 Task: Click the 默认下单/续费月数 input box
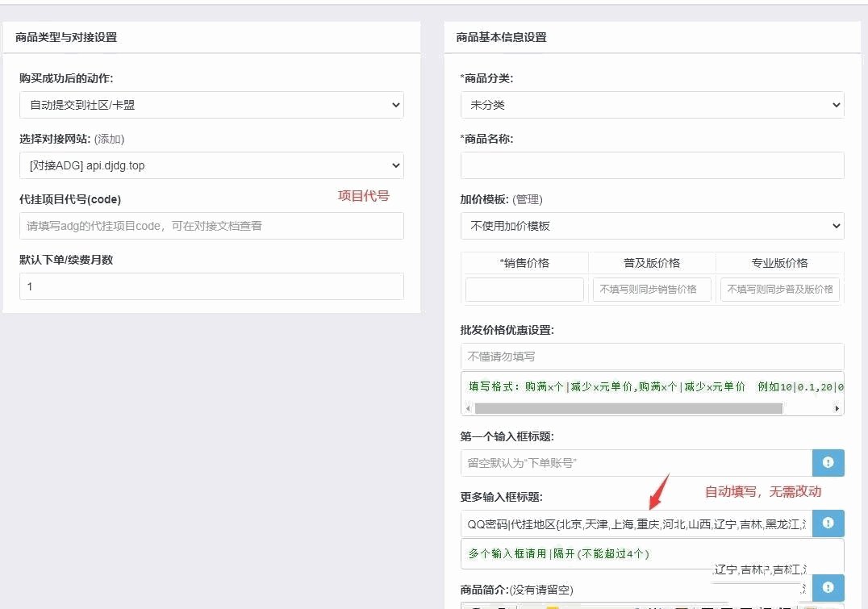click(211, 286)
